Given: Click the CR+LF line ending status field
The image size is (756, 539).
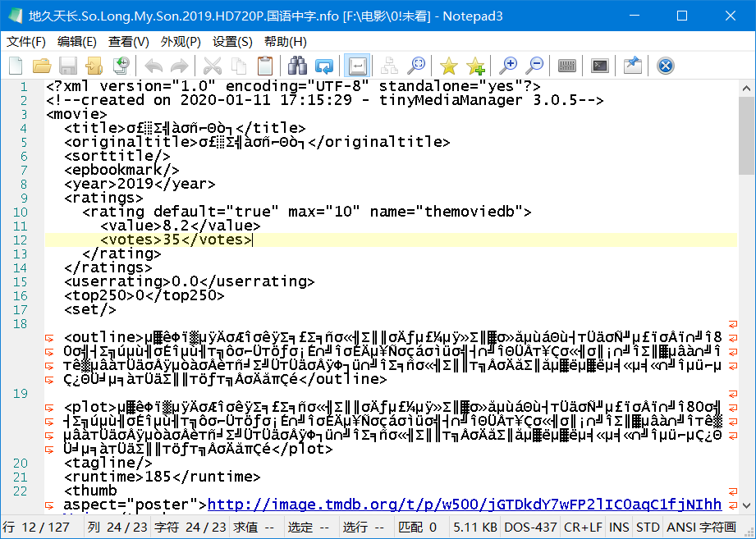Looking at the screenshot, I should (x=583, y=527).
